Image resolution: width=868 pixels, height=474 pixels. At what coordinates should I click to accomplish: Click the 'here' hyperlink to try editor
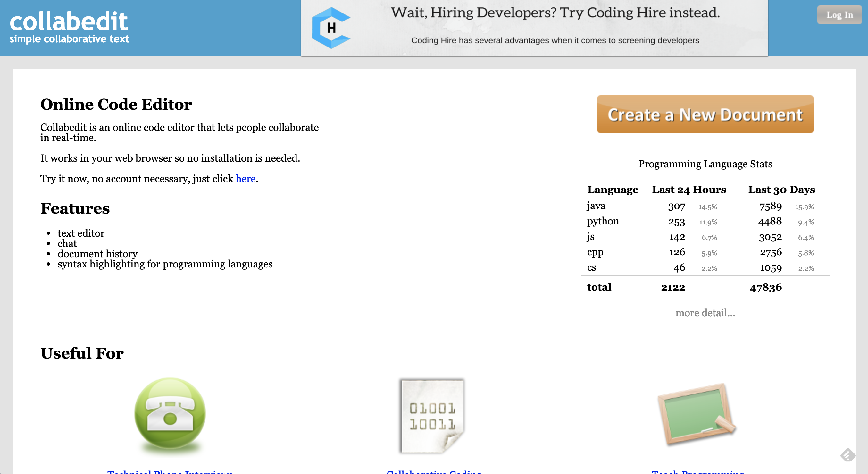(x=246, y=179)
